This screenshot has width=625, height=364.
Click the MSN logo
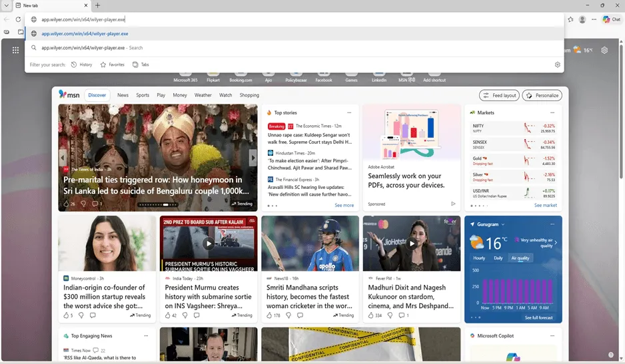(x=69, y=94)
